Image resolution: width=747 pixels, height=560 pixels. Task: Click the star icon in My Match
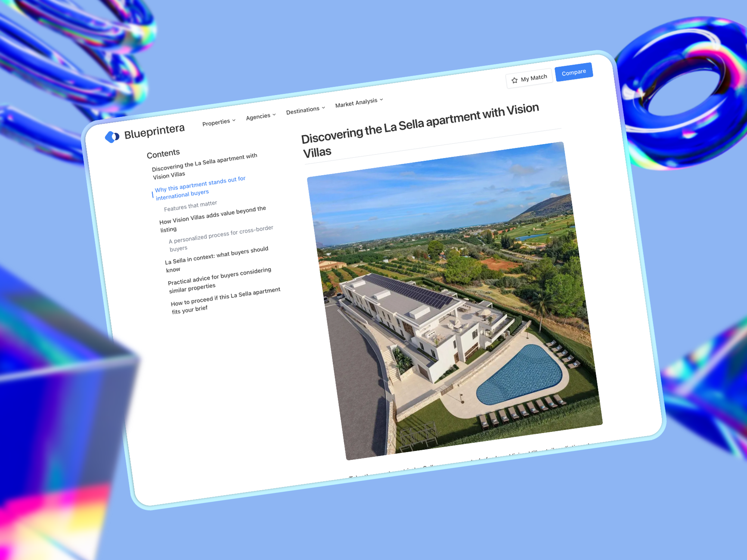point(514,80)
